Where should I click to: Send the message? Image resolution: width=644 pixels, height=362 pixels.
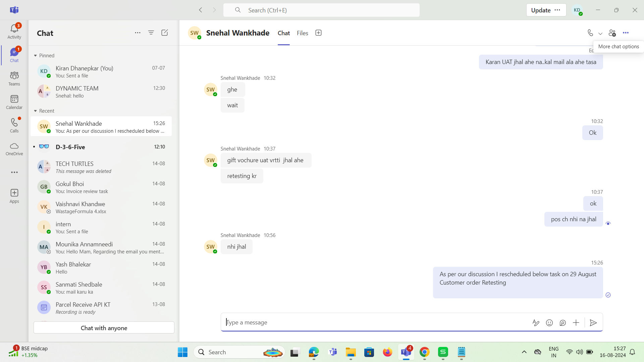click(x=593, y=323)
